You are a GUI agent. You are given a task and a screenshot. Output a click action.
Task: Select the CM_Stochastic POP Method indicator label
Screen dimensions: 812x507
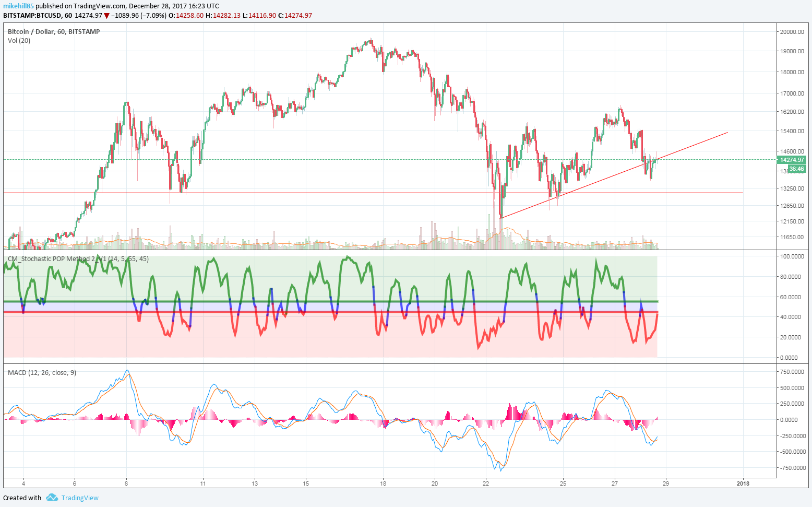pos(78,259)
